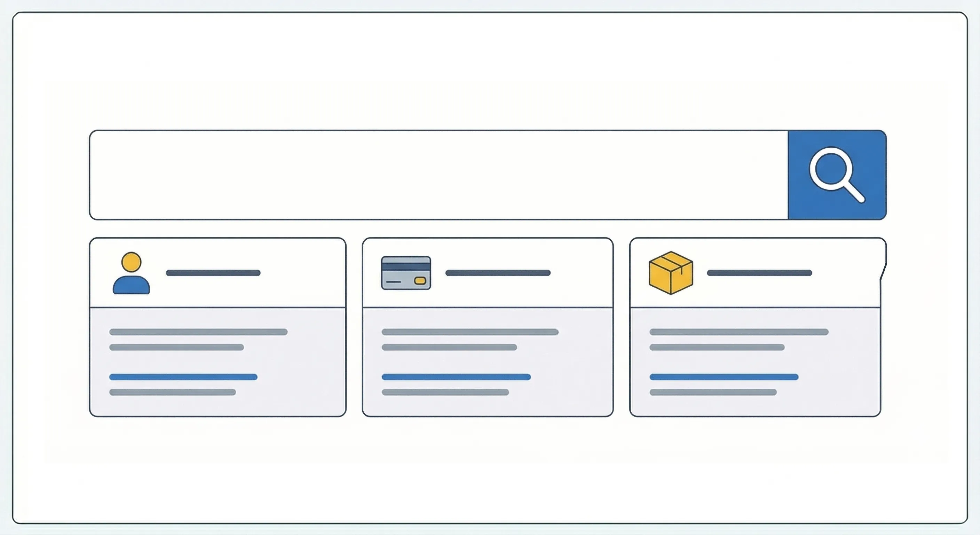Select the first gray text line in the package card

[x=739, y=332]
